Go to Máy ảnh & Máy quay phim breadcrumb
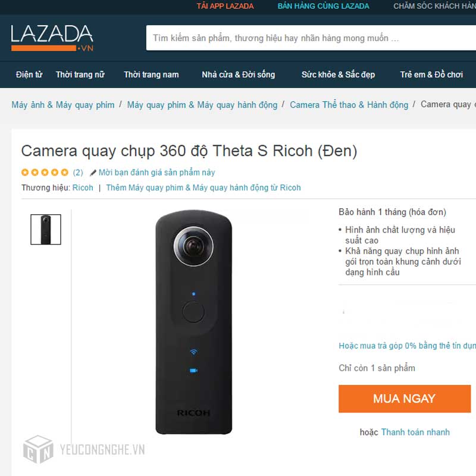 (63, 105)
